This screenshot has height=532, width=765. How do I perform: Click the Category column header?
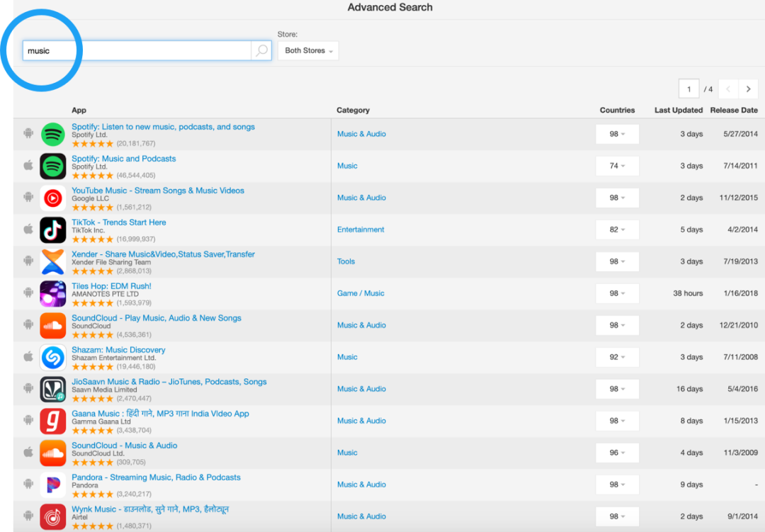353,111
